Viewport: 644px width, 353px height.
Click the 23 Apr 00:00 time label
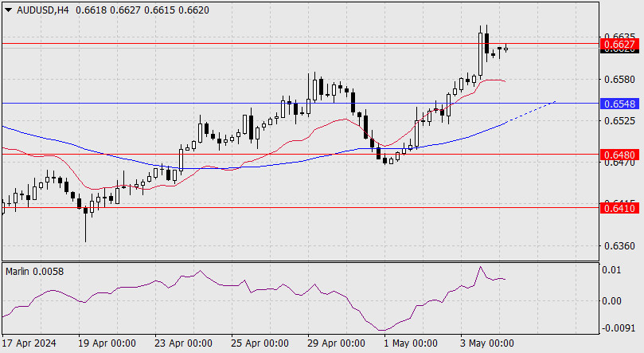pos(183,343)
